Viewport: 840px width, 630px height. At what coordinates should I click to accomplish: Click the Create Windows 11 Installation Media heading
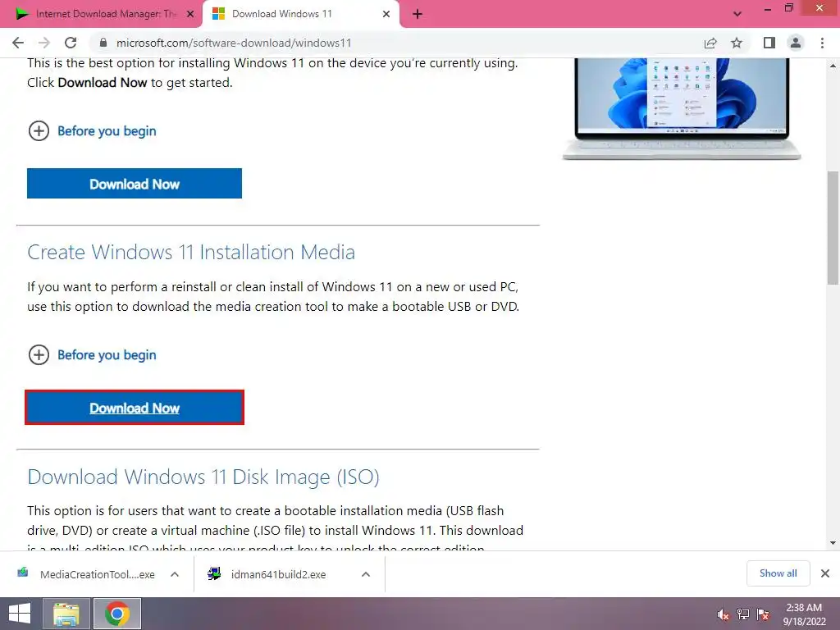191,253
